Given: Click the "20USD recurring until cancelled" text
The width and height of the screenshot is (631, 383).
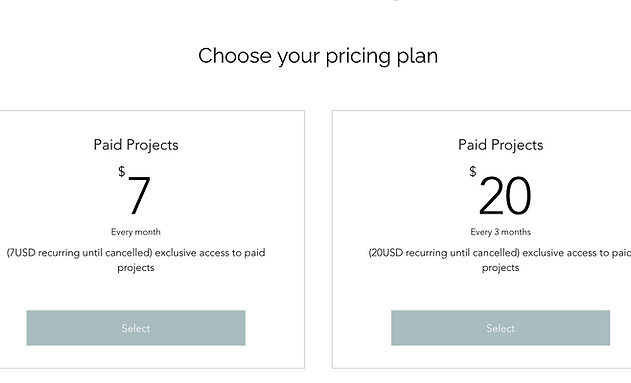Looking at the screenshot, I should [x=444, y=253].
